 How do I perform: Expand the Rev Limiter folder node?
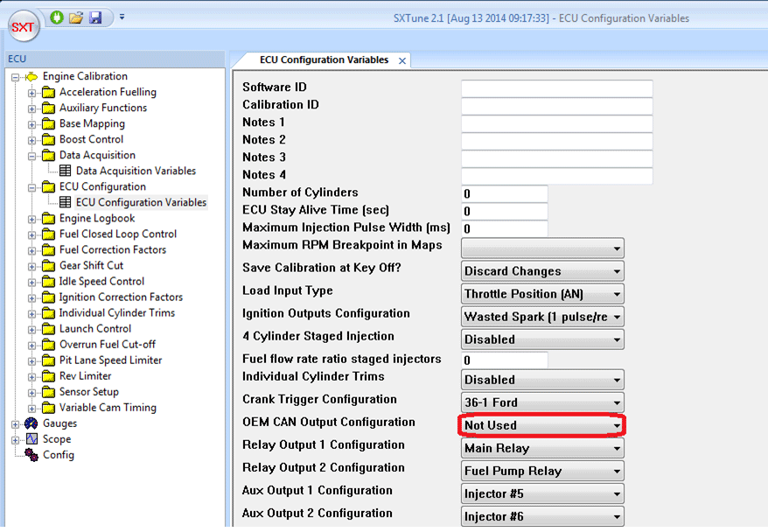[32, 376]
